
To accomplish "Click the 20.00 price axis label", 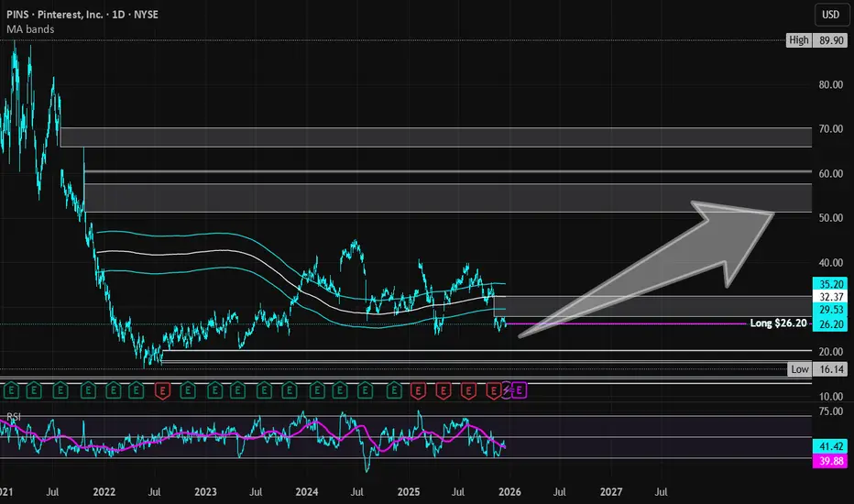I will click(830, 352).
